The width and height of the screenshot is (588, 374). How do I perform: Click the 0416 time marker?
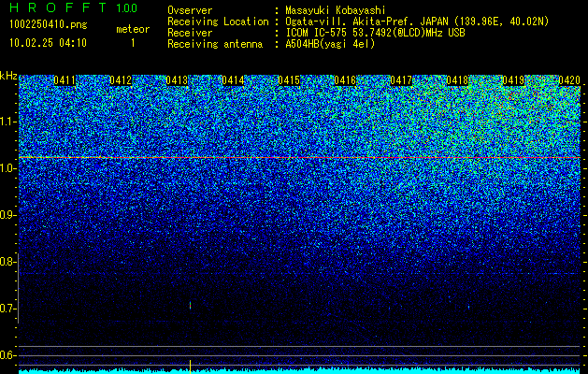345,80
